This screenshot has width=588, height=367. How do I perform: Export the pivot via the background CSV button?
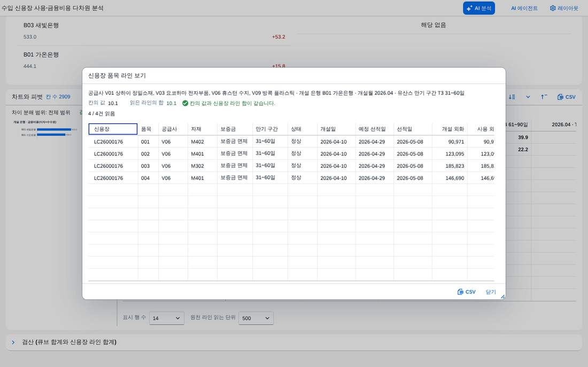[566, 97]
